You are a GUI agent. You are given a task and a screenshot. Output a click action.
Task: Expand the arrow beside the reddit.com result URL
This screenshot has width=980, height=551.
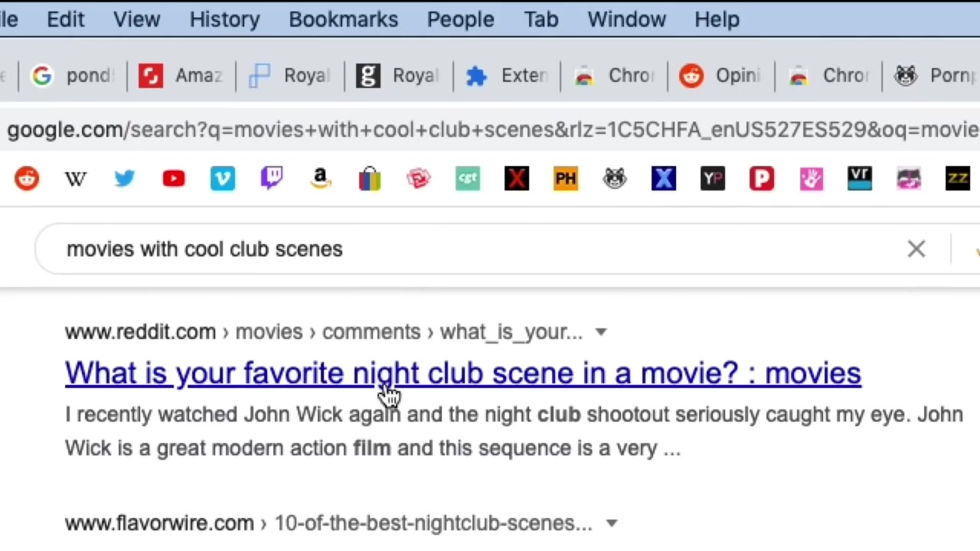point(601,332)
